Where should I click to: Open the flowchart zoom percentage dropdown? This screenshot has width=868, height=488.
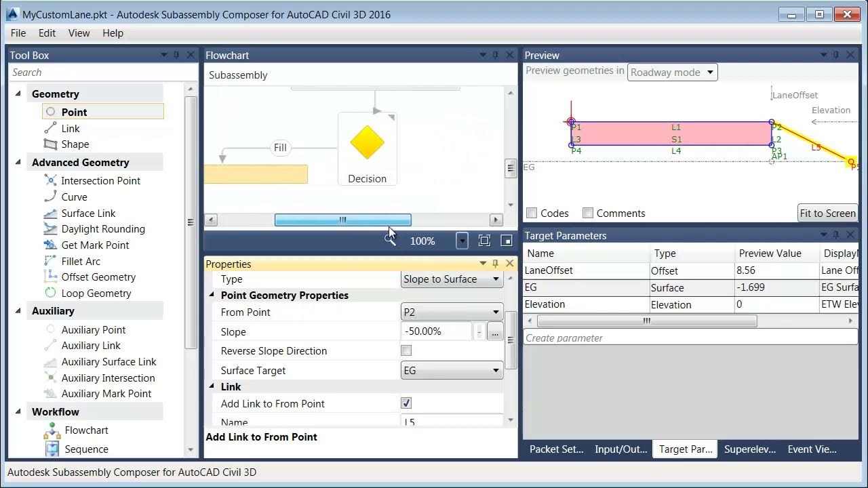pos(462,240)
